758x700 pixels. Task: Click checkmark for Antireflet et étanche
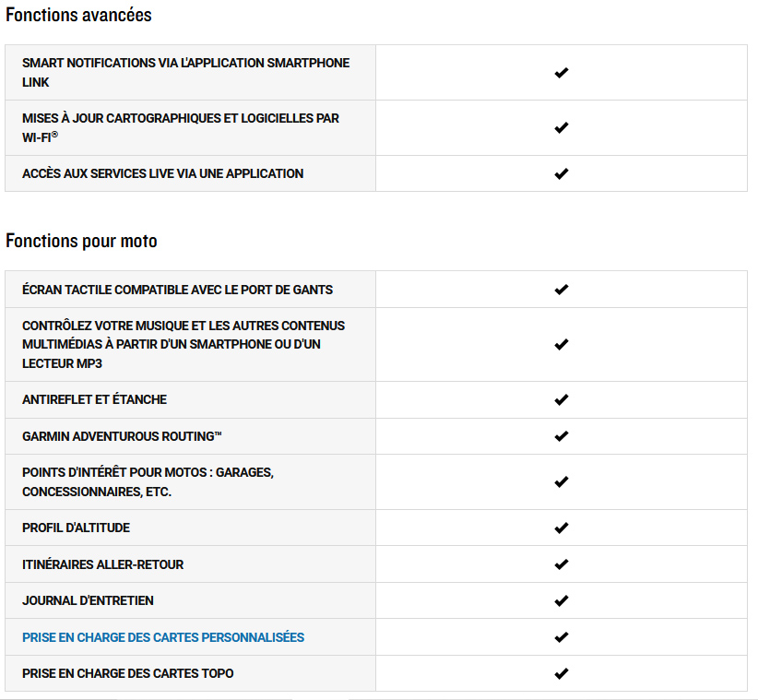(x=562, y=399)
